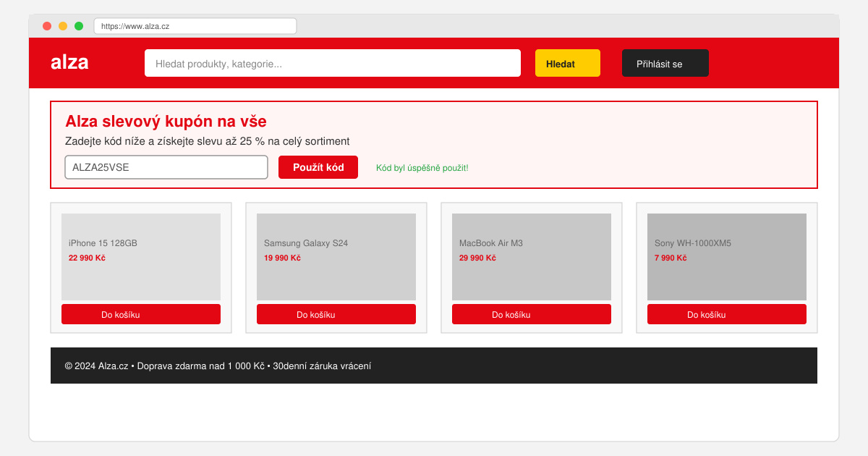Click heading Alza slevový kupón na vše
Image resolution: width=868 pixels, height=456 pixels.
pos(166,122)
